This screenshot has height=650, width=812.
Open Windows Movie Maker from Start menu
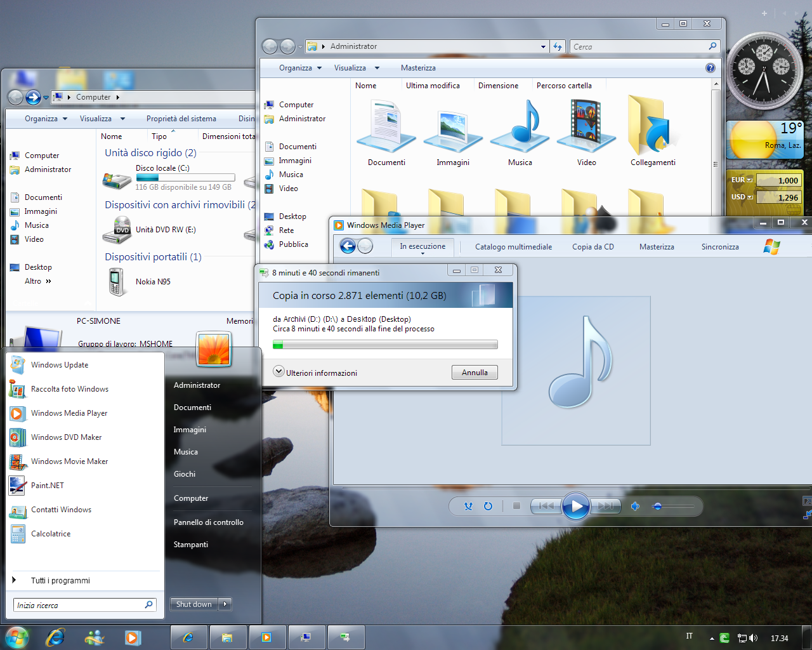pos(85,461)
